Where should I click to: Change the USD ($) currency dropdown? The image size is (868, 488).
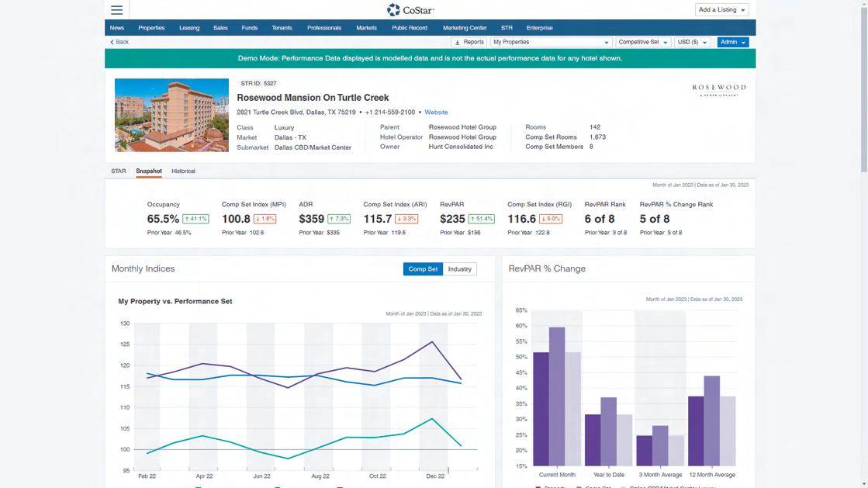click(692, 42)
